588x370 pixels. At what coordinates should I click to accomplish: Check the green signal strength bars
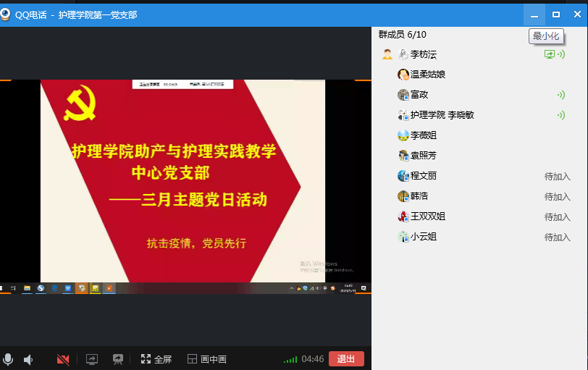290,359
